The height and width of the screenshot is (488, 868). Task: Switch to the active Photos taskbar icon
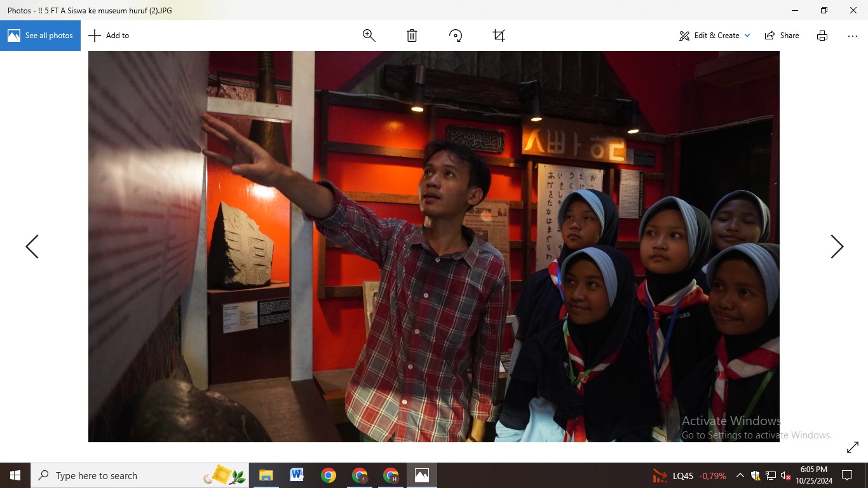(x=422, y=475)
